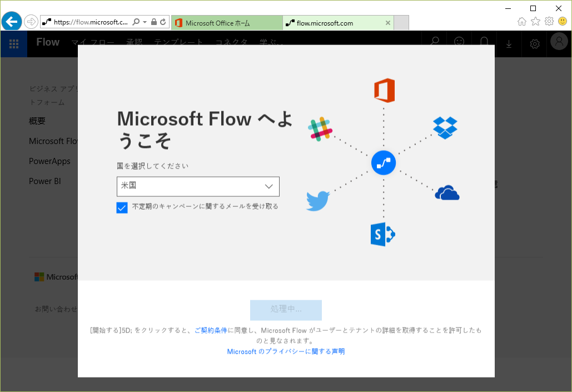The height and width of the screenshot is (392, 572).
Task: Close the flow.microsoft.com tab
Action: tap(388, 23)
